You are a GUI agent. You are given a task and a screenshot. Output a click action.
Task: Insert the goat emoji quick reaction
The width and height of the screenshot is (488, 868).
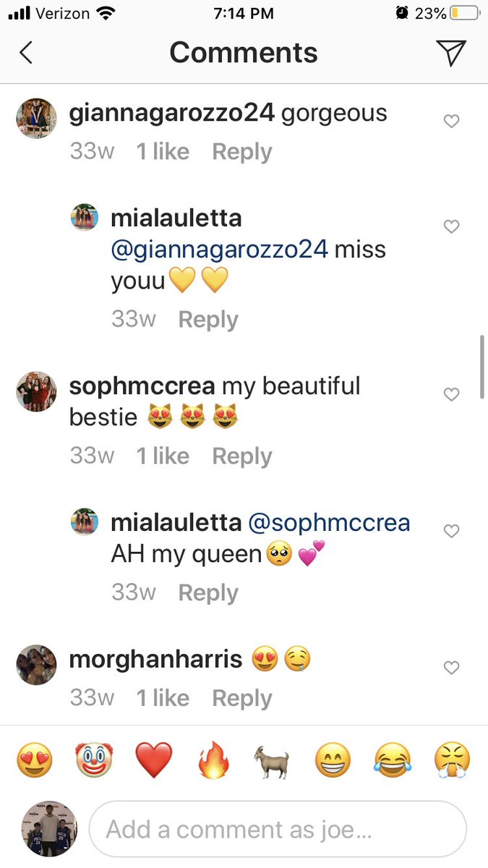coord(273,761)
